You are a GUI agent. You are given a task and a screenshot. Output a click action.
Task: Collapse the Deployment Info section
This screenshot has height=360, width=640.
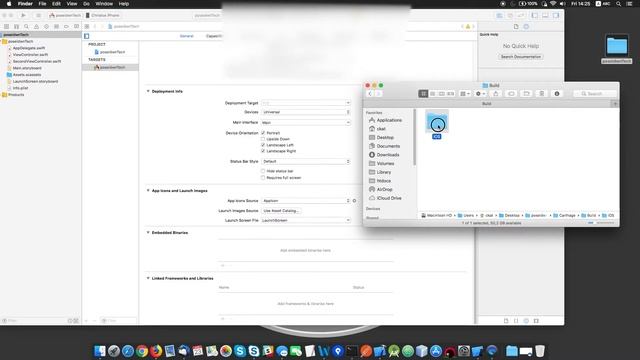(x=148, y=91)
